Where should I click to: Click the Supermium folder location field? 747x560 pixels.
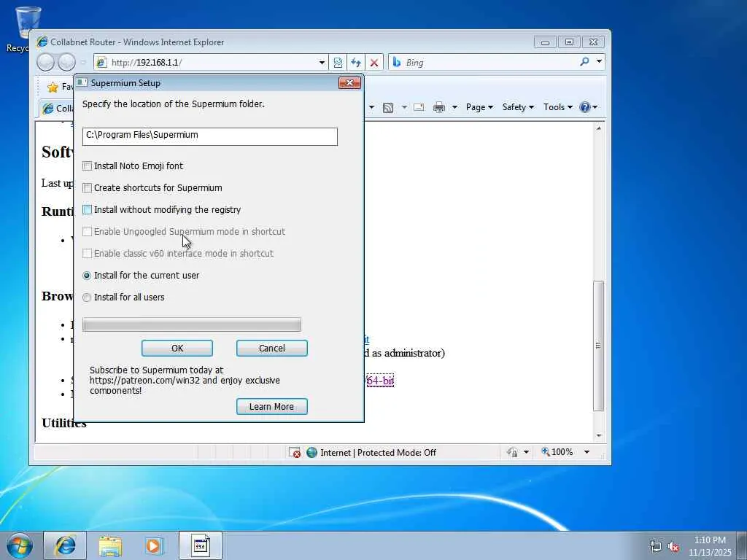[x=209, y=136]
